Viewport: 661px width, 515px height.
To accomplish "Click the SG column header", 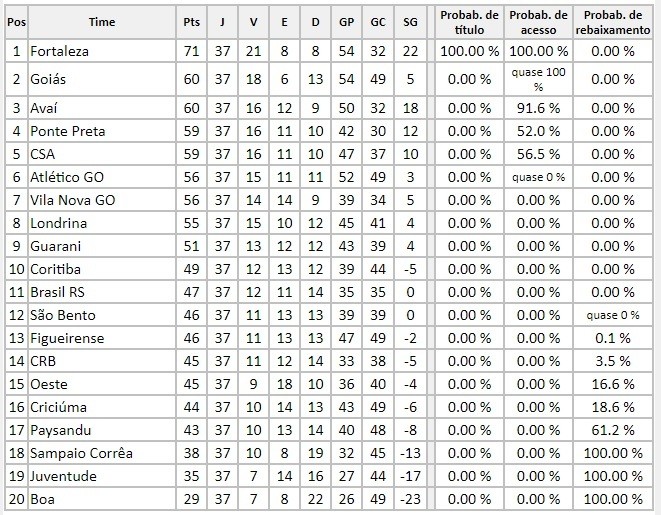I will [410, 22].
